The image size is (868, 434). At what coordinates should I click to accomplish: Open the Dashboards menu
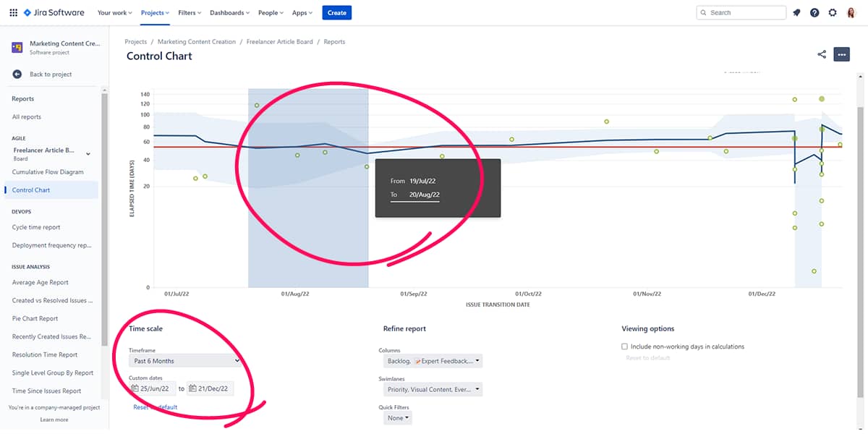(x=230, y=12)
